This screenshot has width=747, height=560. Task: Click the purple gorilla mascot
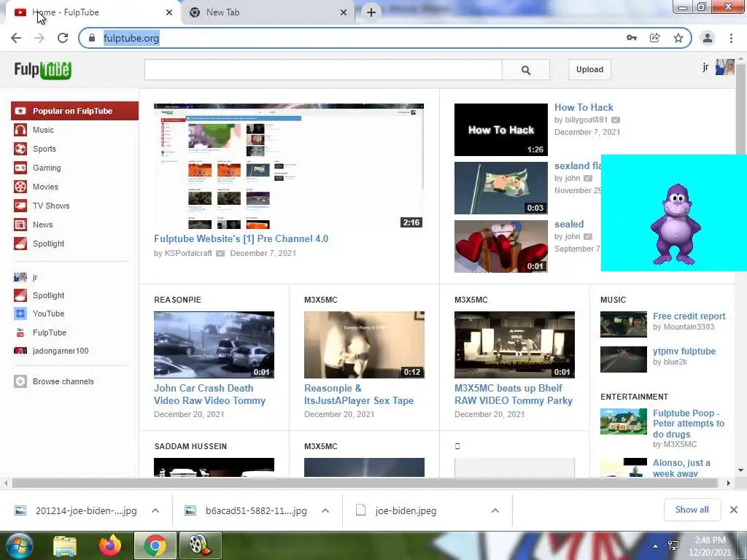coord(676,224)
